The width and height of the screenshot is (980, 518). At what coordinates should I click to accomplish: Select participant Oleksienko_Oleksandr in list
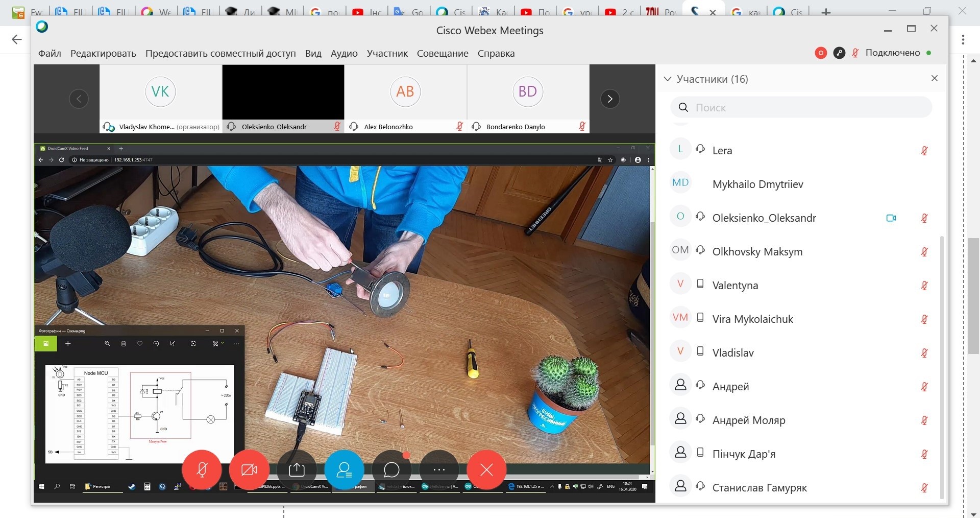(801, 218)
